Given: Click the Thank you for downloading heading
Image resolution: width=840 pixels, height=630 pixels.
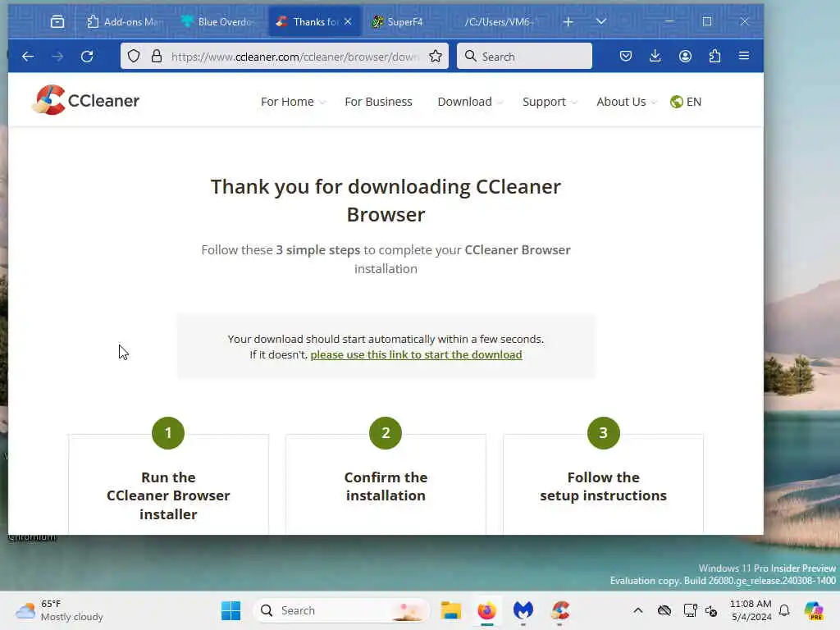Looking at the screenshot, I should [x=386, y=200].
